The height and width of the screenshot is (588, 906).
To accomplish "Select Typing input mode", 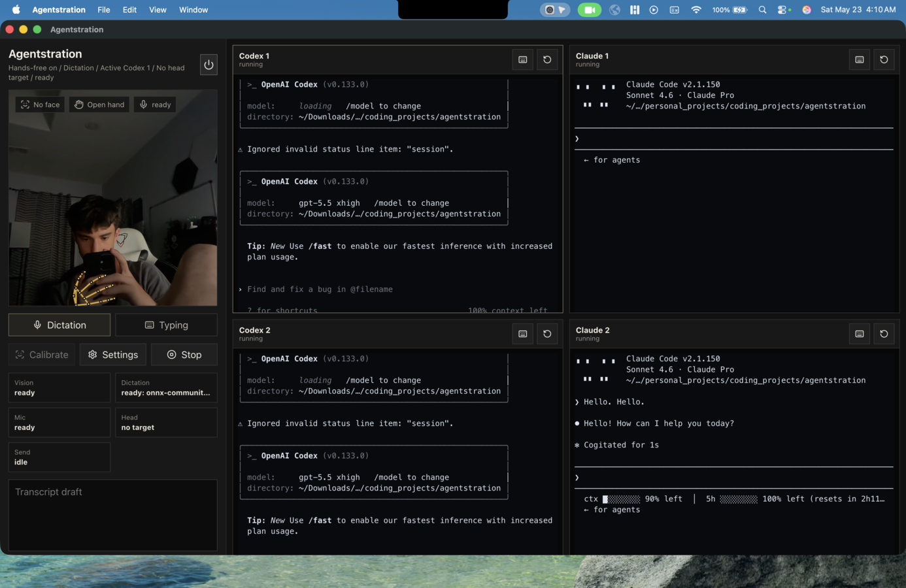I will tap(166, 325).
